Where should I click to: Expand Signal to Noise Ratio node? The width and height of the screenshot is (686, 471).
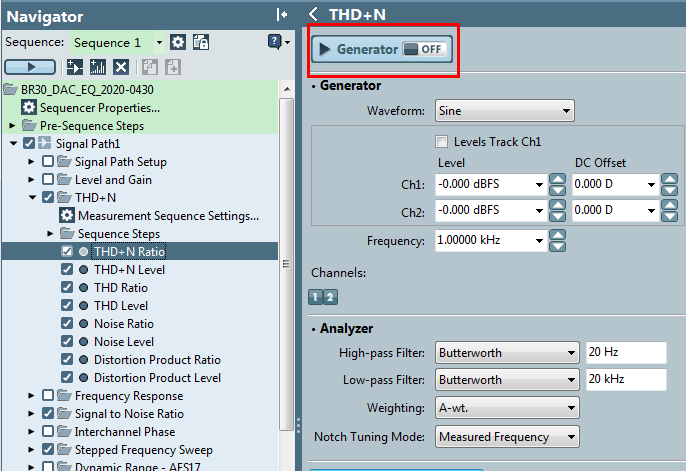pyautogui.click(x=31, y=413)
